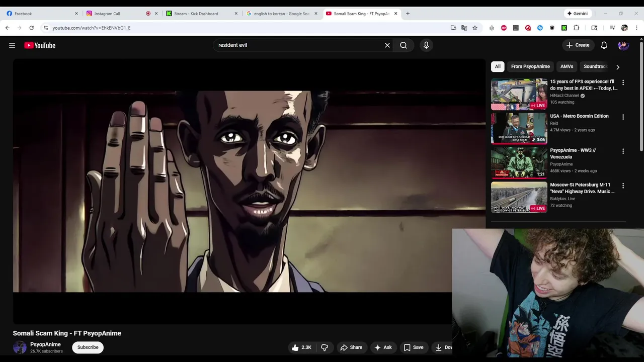Screen dimensions: 644x362
Task: Open options for Moscow-St Petersburg video
Action: pos(623,186)
